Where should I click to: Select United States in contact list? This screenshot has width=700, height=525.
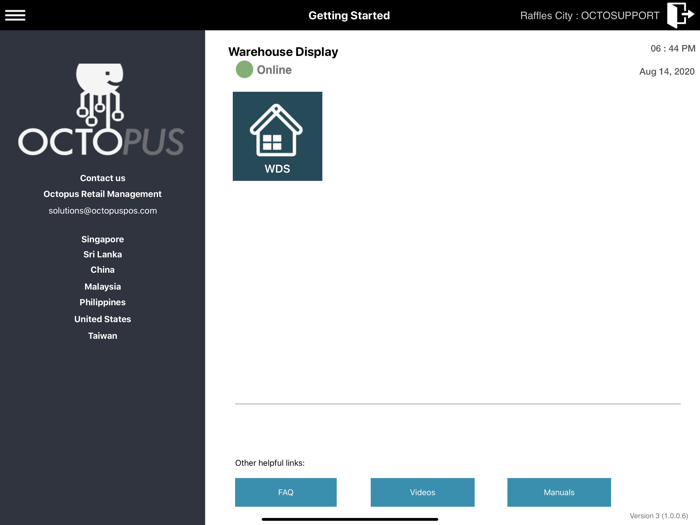click(x=103, y=319)
